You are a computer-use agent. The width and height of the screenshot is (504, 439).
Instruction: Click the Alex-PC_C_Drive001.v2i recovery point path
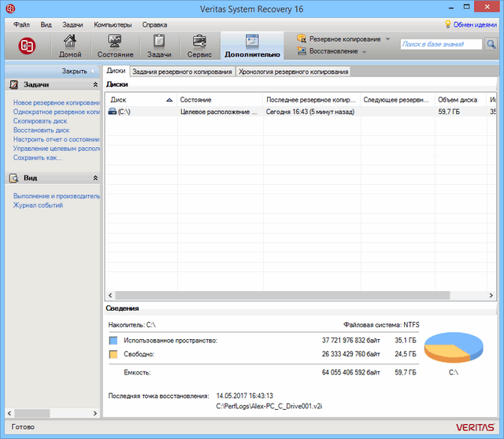[269, 406]
